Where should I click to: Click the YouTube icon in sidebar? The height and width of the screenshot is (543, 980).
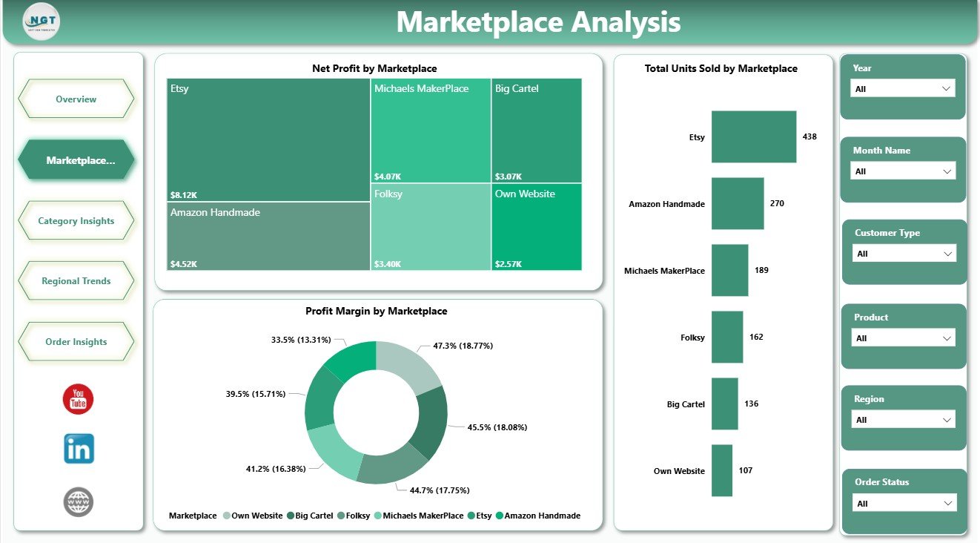click(x=79, y=399)
